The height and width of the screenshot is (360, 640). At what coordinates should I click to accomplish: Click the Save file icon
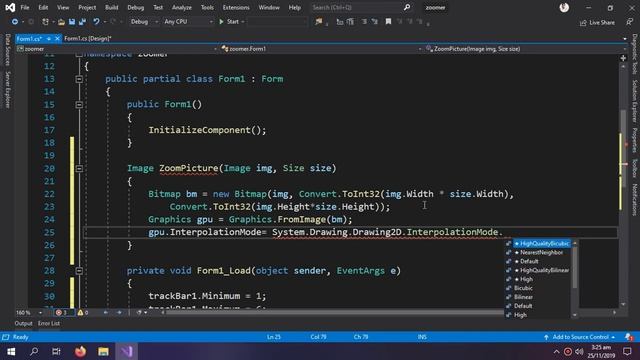pyautogui.click(x=72, y=22)
